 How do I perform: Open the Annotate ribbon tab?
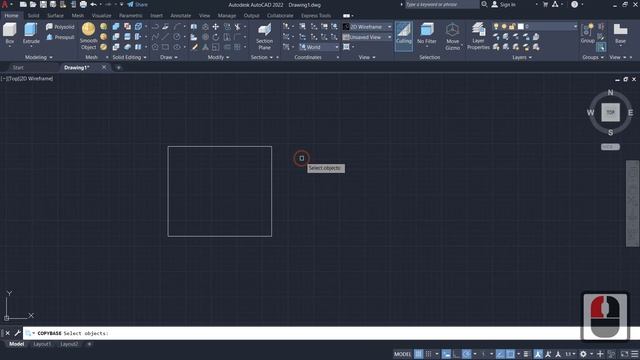(x=180, y=16)
